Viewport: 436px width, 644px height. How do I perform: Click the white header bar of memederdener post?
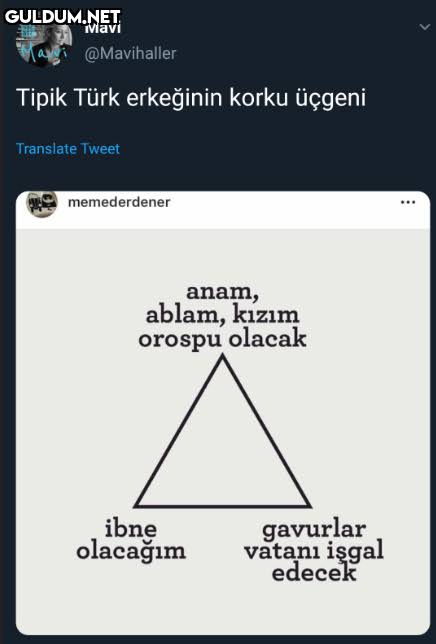click(223, 210)
